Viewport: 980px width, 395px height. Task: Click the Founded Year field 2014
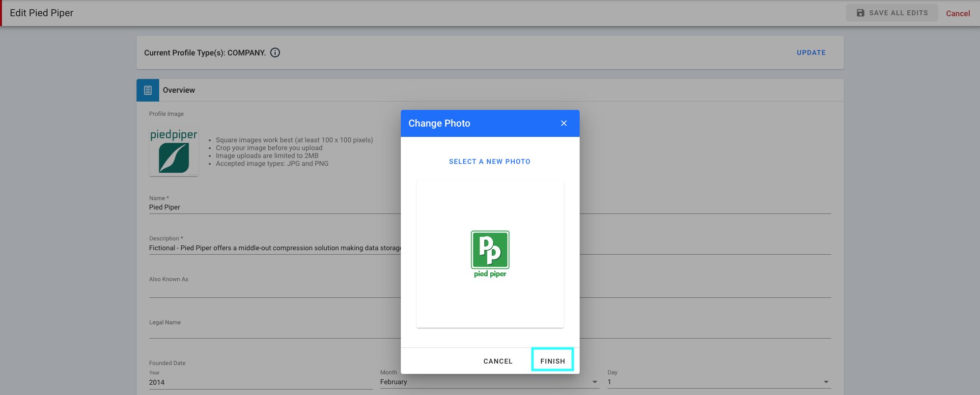[261, 382]
